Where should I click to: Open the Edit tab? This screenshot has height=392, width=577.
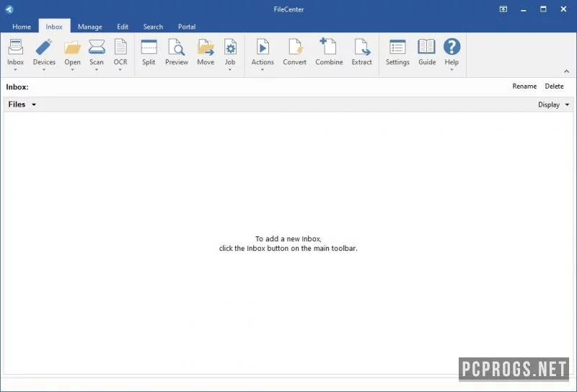(123, 27)
